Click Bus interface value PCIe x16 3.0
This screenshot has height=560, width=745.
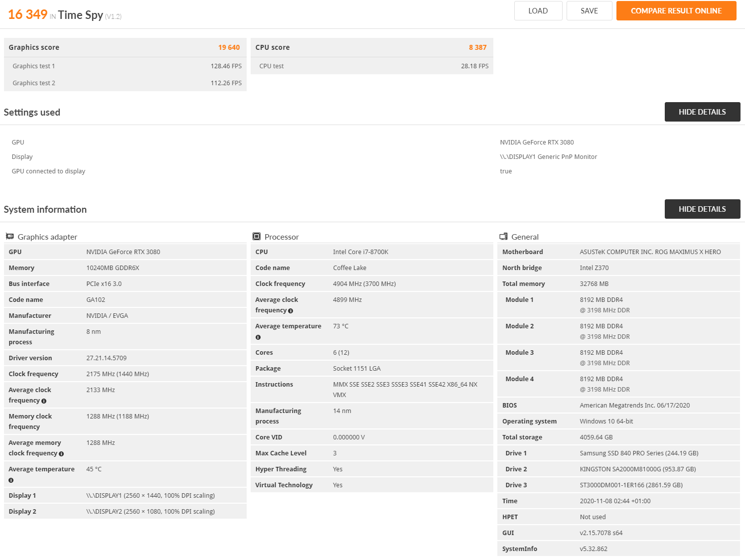click(104, 283)
